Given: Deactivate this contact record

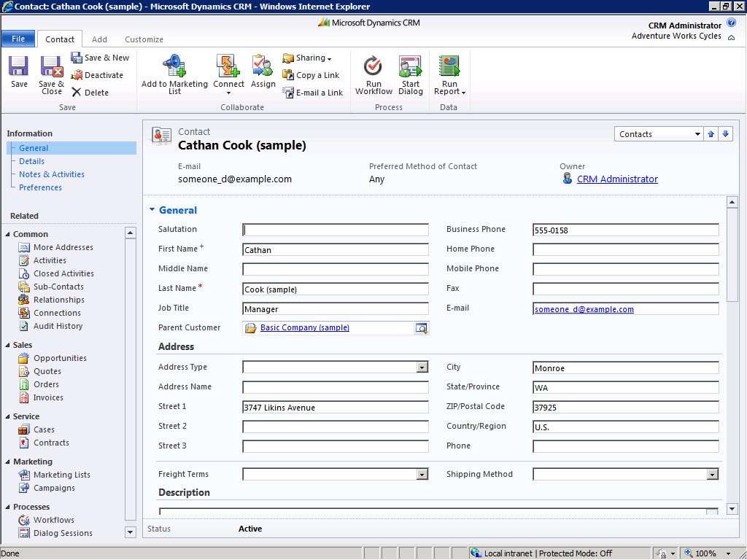Looking at the screenshot, I should [x=97, y=75].
